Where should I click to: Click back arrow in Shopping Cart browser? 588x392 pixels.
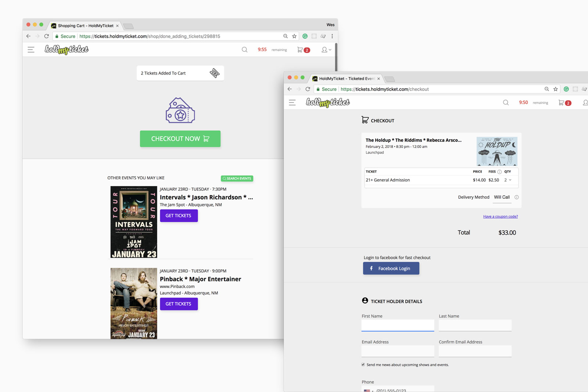pyautogui.click(x=28, y=36)
